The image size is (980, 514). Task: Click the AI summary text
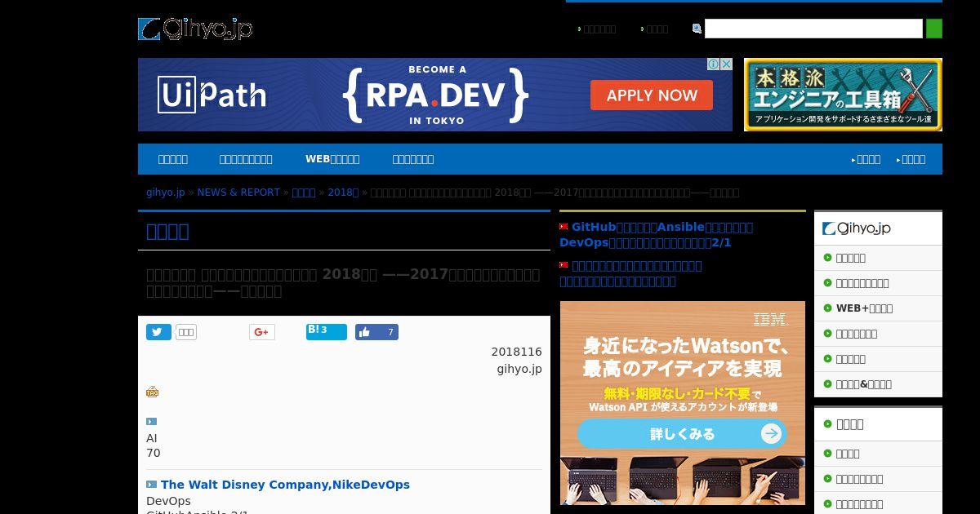(x=152, y=438)
